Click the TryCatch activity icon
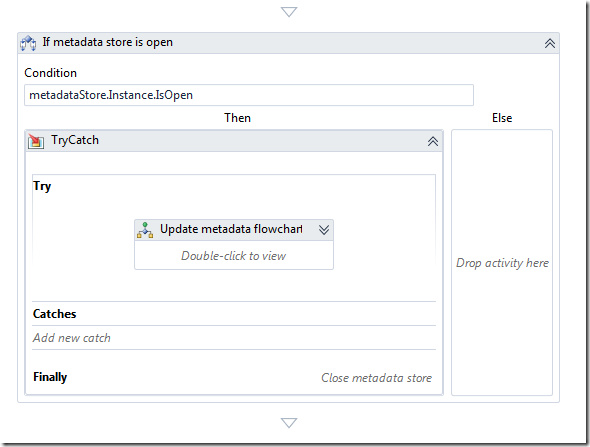 pos(36,141)
